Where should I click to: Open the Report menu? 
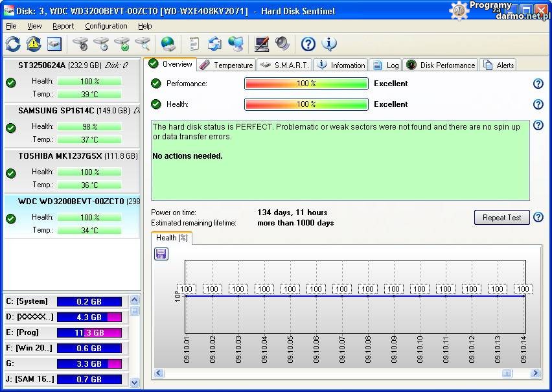coord(63,26)
